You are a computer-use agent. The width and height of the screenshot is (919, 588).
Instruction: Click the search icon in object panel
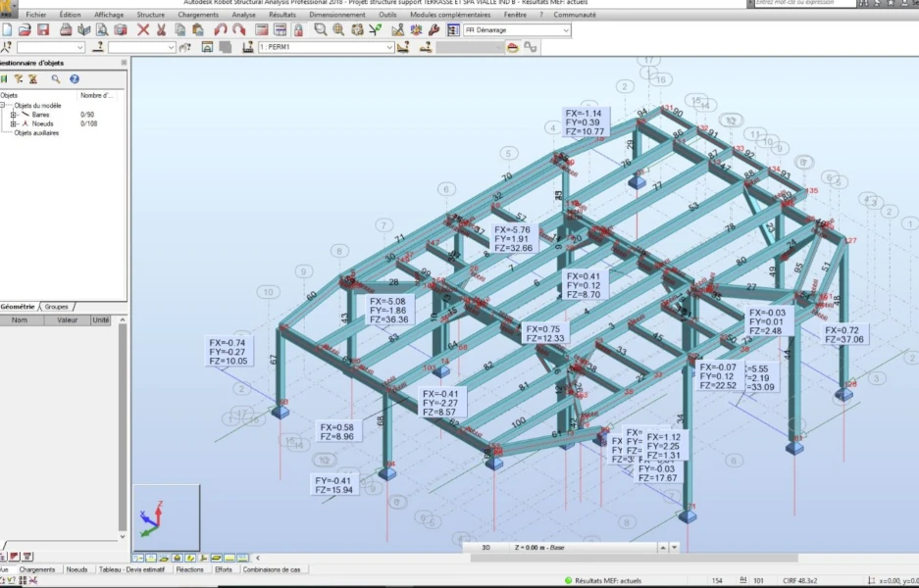[56, 79]
